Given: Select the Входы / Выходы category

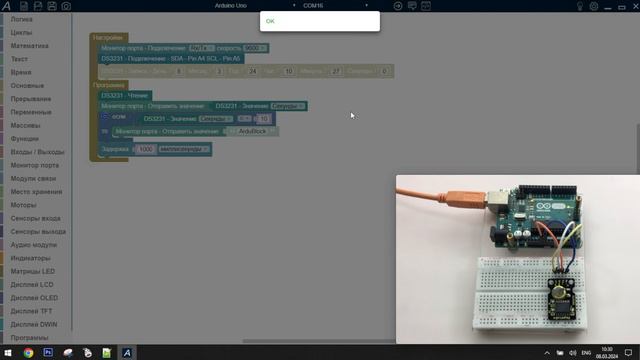Looking at the screenshot, I should (38, 152).
